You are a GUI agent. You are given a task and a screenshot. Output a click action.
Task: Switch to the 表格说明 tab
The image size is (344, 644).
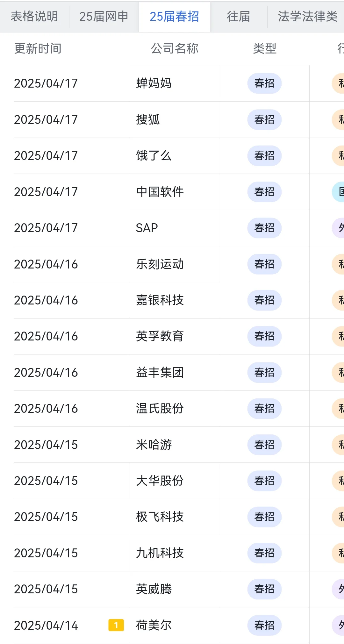point(34,17)
